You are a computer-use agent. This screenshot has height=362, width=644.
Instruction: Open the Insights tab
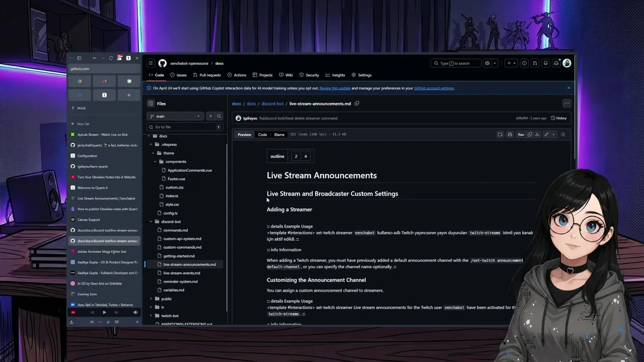(335, 75)
